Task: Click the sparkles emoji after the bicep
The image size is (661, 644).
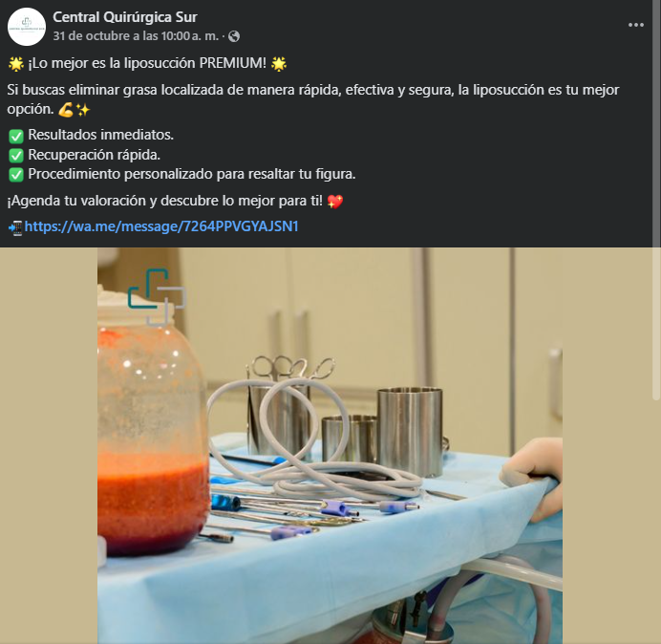Action: tap(83, 110)
